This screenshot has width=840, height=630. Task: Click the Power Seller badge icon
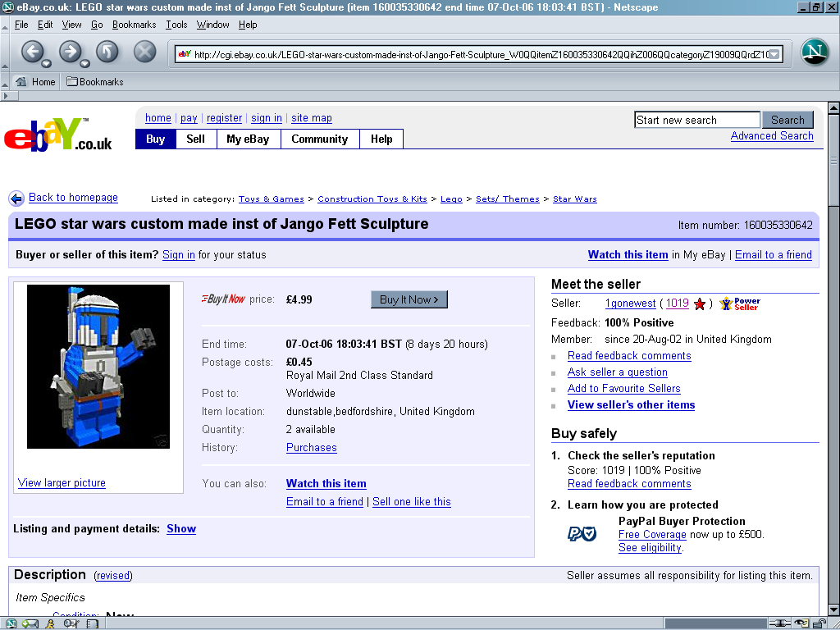740,304
